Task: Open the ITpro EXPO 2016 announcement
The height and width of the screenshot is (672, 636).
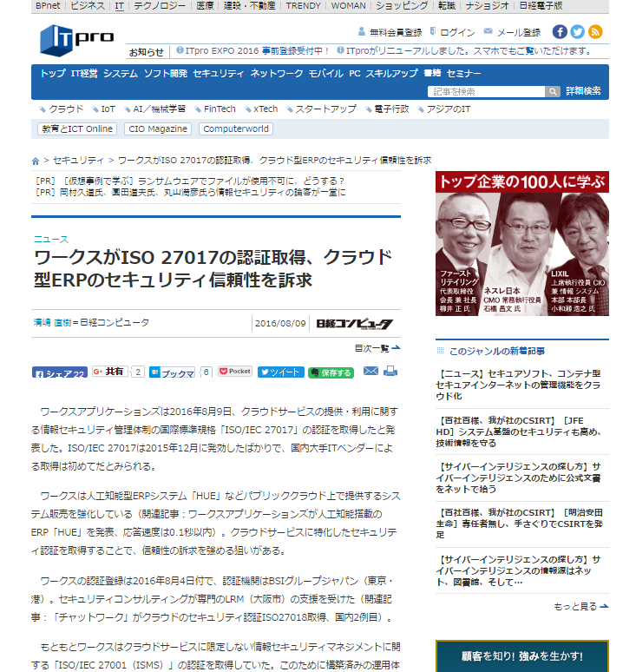Action: [257, 50]
